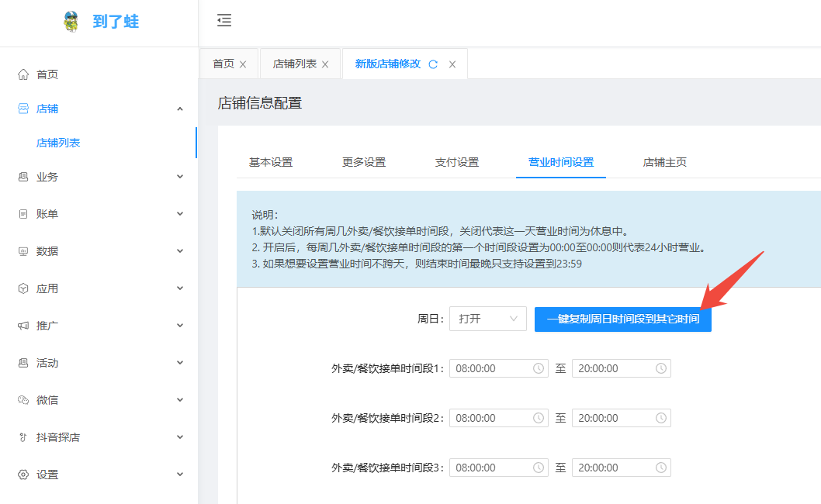821x504 pixels.
Task: Select 店铺列表 in the sidebar
Action: (58, 143)
